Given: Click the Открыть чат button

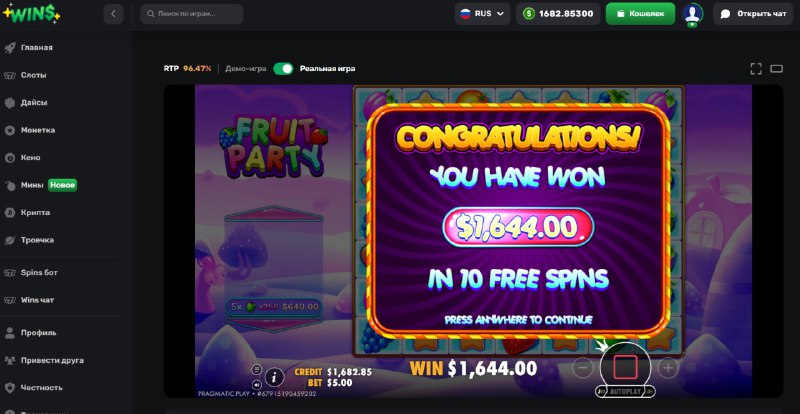Looking at the screenshot, I should click(x=754, y=14).
